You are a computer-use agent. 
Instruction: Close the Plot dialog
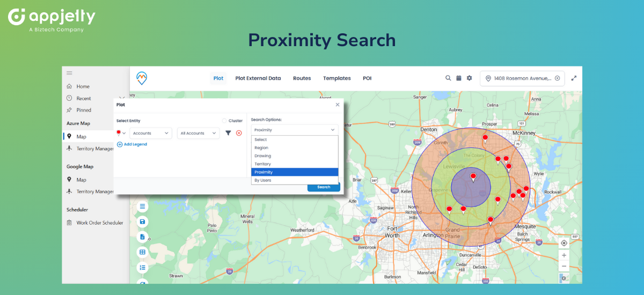pos(338,105)
